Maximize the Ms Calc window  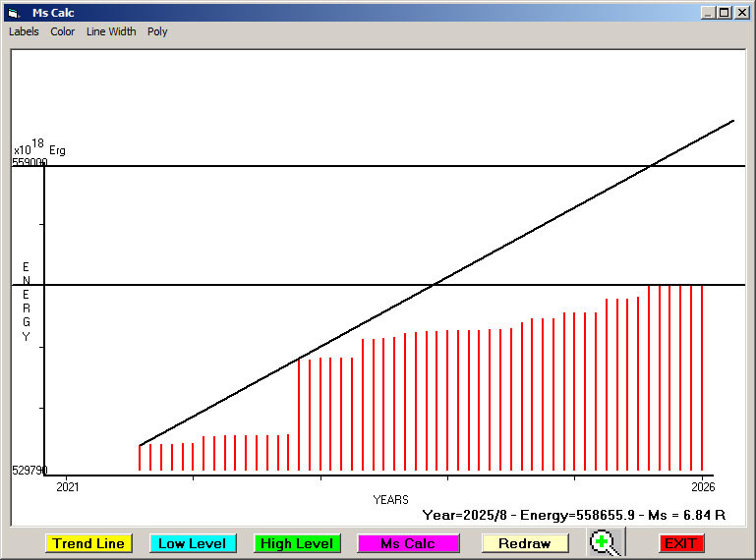(725, 13)
